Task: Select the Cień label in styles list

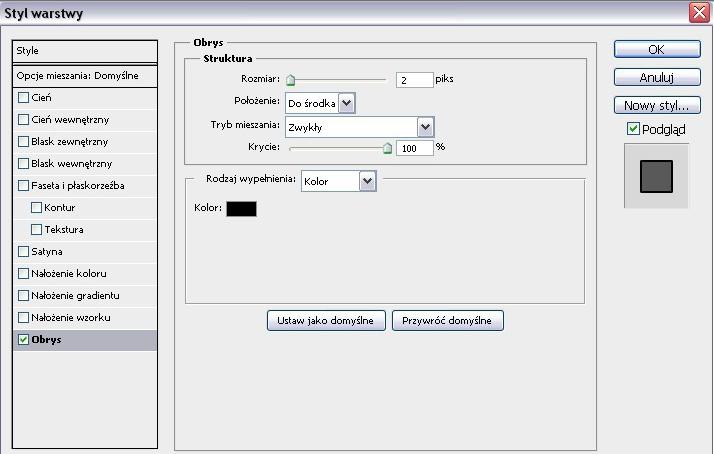Action: click(x=41, y=97)
